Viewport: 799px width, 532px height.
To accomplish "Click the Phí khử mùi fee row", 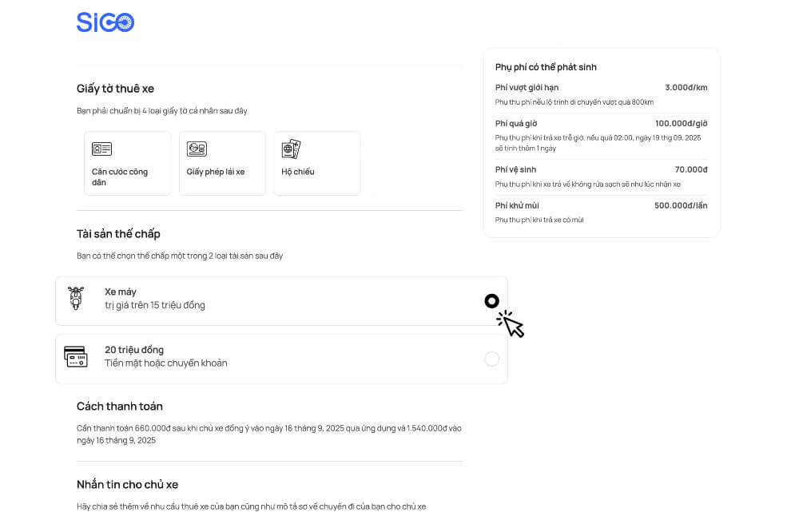I will [x=601, y=212].
